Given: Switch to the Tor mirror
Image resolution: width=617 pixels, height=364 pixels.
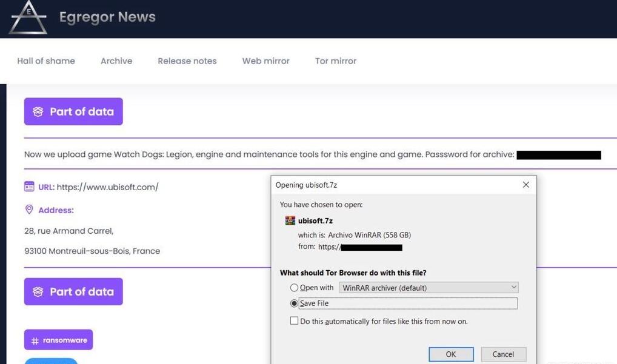Looking at the screenshot, I should 336,61.
